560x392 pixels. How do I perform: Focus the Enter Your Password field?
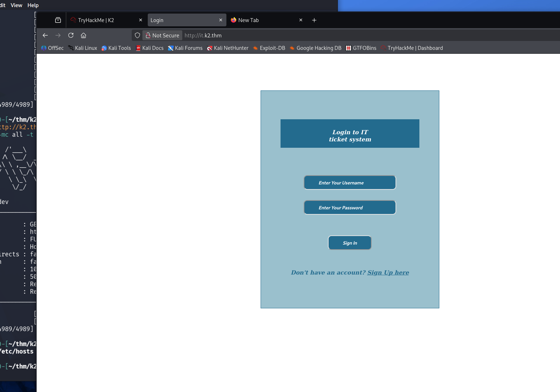coord(350,208)
